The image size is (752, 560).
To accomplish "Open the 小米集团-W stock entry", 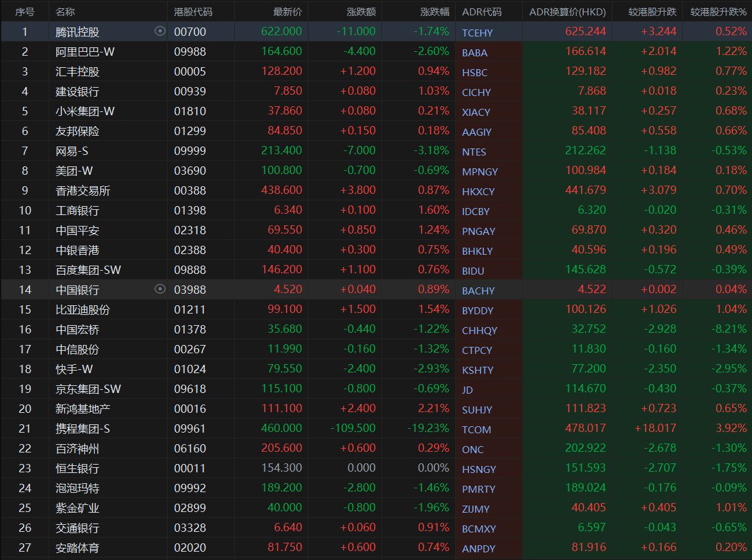I will tap(85, 111).
